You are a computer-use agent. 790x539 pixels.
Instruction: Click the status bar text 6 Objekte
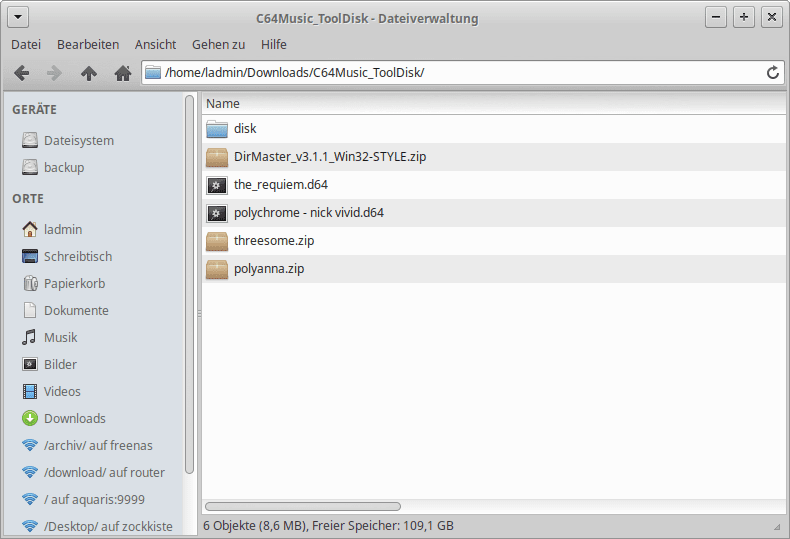tap(328, 526)
